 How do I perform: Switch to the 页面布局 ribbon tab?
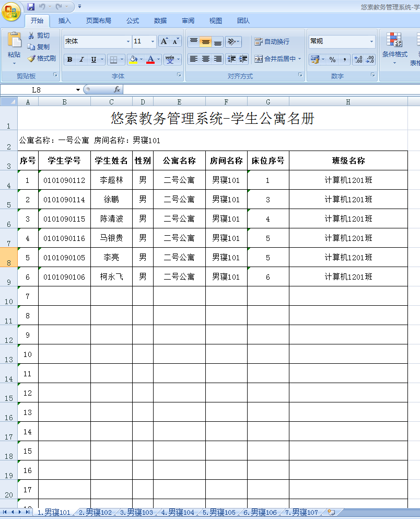click(x=99, y=21)
